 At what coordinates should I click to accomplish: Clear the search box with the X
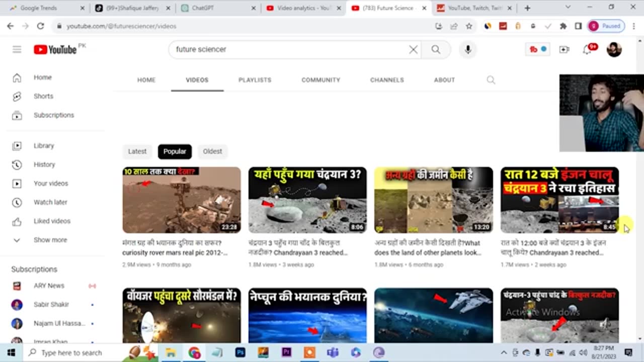click(413, 49)
